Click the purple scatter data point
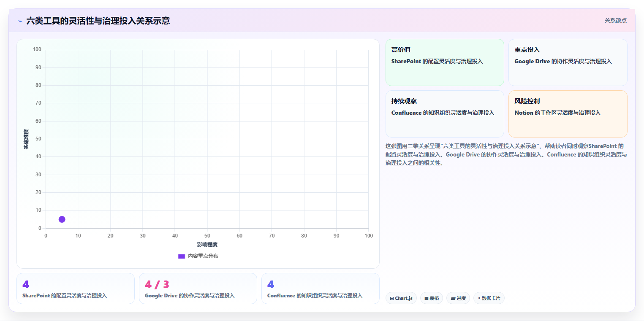 pyautogui.click(x=62, y=219)
